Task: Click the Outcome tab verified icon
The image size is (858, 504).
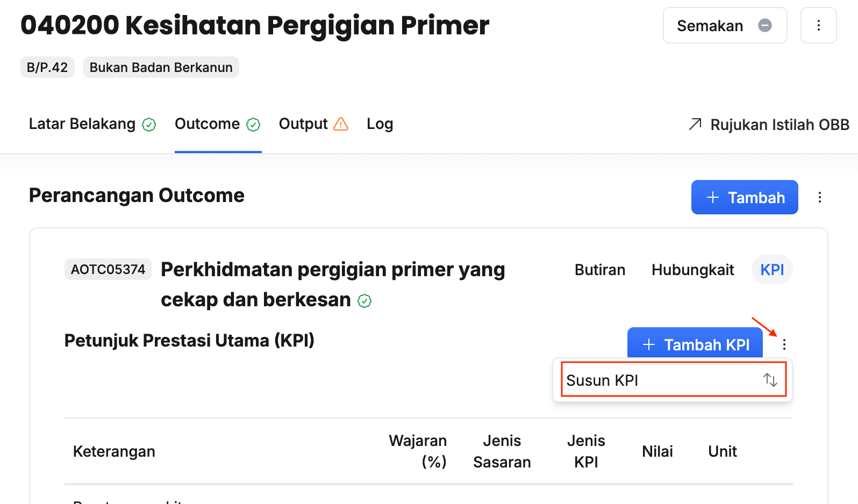Action: point(253,125)
